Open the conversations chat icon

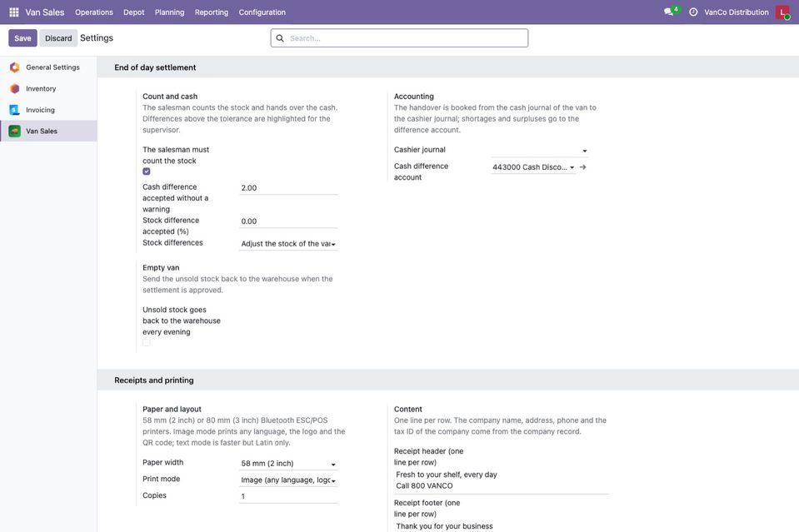coord(668,12)
